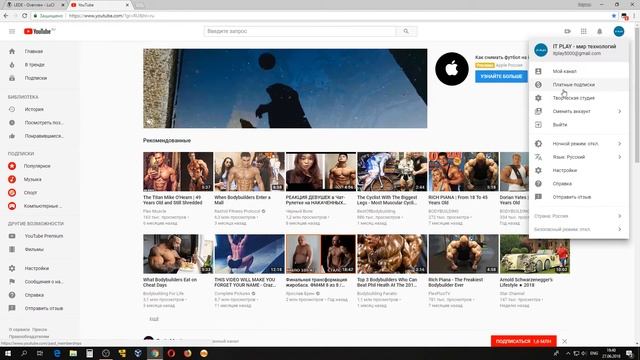Open Творческая студия in the account menu
640x360 pixels.
click(x=579, y=98)
